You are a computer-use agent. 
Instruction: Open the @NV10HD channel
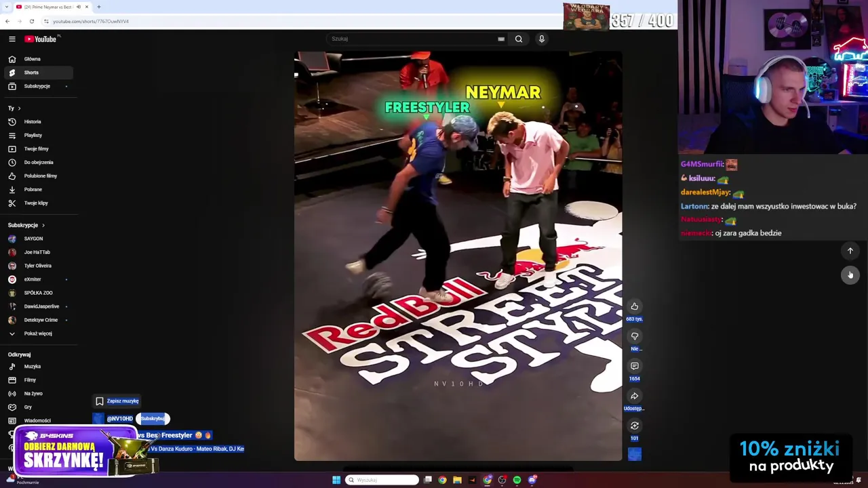click(119, 419)
